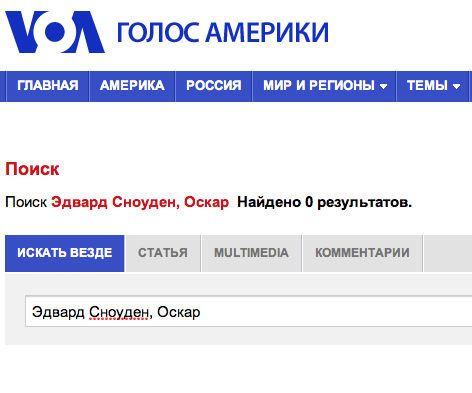The width and height of the screenshot is (472, 393).
Task: Select the Искать везде tab
Action: coord(65,253)
